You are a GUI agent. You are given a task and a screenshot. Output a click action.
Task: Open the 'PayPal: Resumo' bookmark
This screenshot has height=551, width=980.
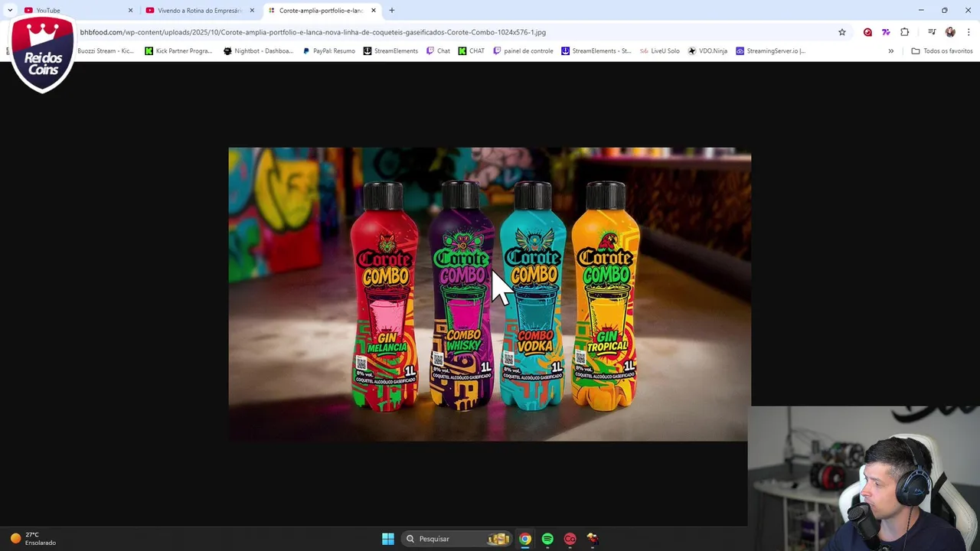[328, 51]
